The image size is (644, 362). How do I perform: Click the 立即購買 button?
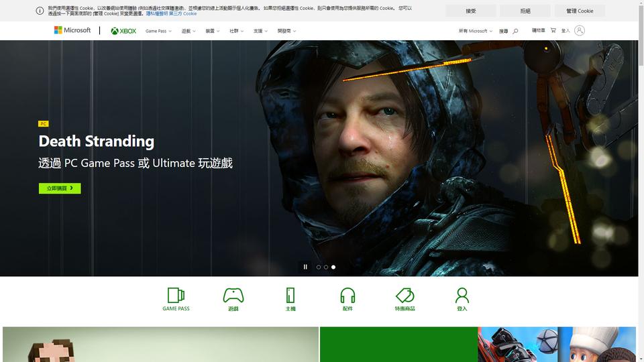(60, 188)
